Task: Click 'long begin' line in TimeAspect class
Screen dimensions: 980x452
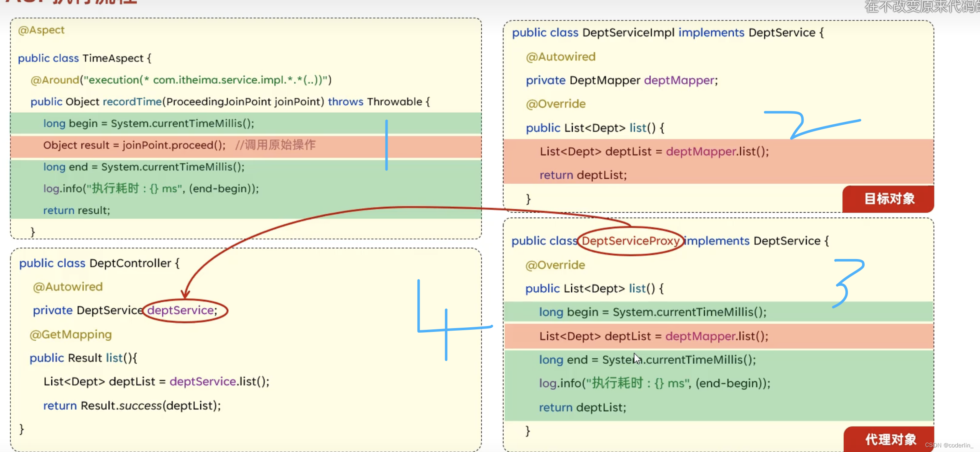Action: 149,123
